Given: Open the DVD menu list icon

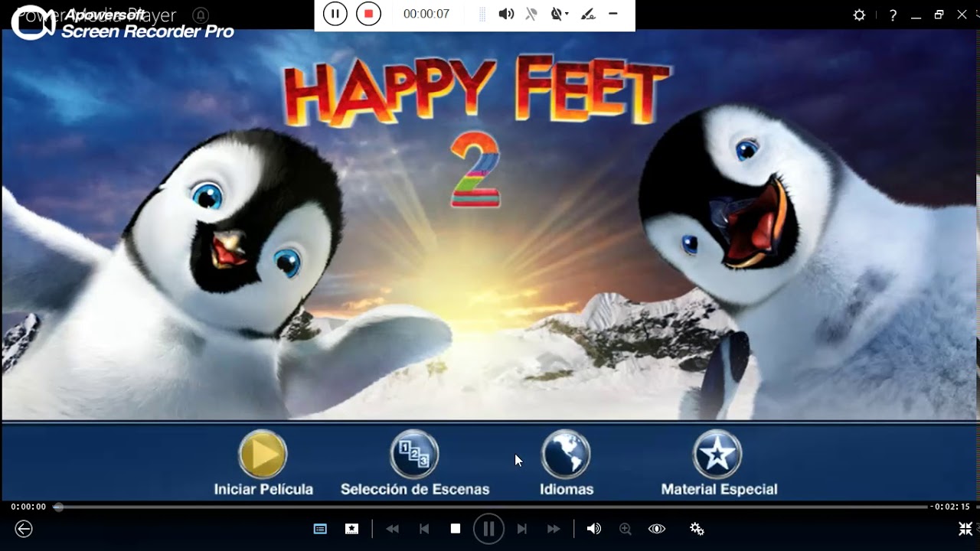Looking at the screenshot, I should click(x=320, y=529).
